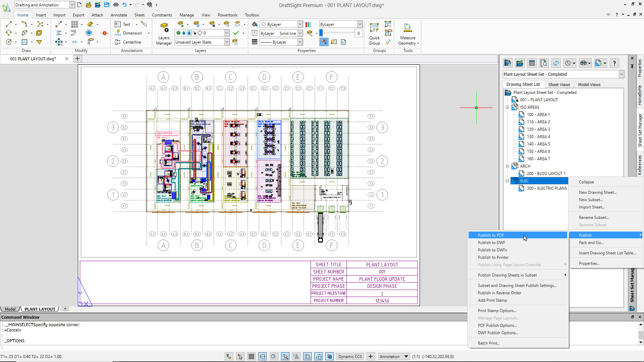Click the Save icon in title toolbar

coord(107,5)
